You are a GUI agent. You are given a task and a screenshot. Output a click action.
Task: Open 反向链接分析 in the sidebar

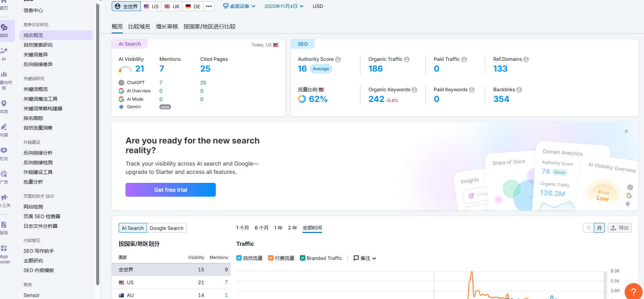[x=38, y=153]
